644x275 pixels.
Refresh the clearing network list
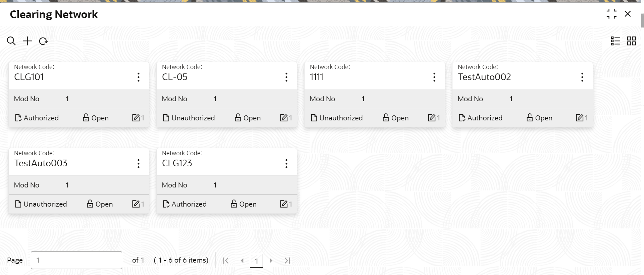tap(43, 41)
